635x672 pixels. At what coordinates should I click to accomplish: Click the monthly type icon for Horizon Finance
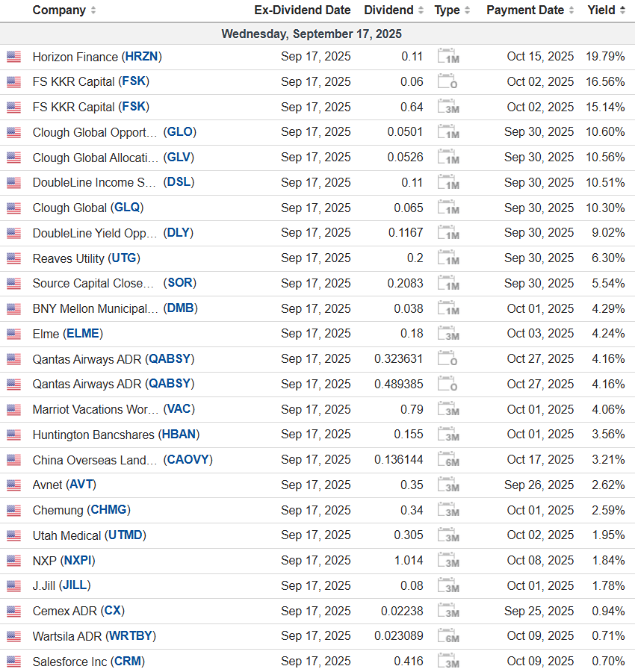click(x=447, y=57)
